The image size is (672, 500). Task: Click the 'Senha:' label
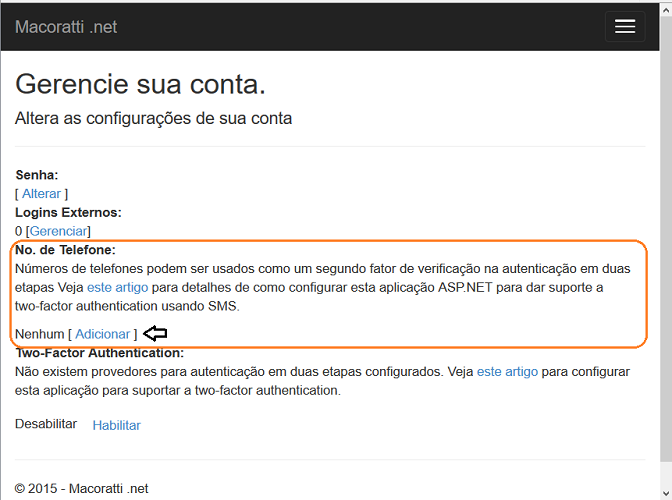[x=37, y=175]
